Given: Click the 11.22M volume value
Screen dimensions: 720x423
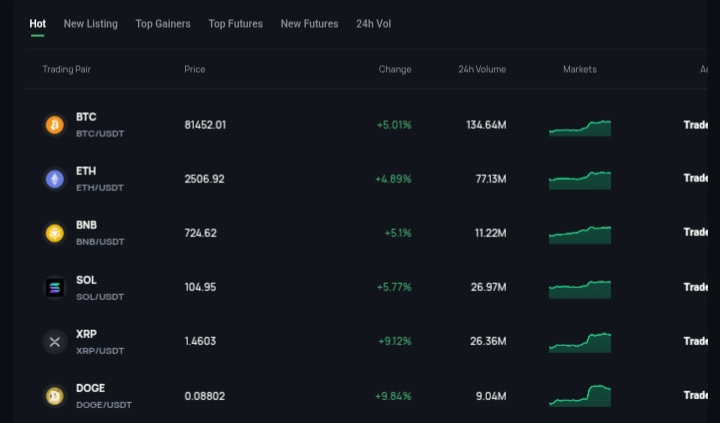Looking at the screenshot, I should click(490, 233).
